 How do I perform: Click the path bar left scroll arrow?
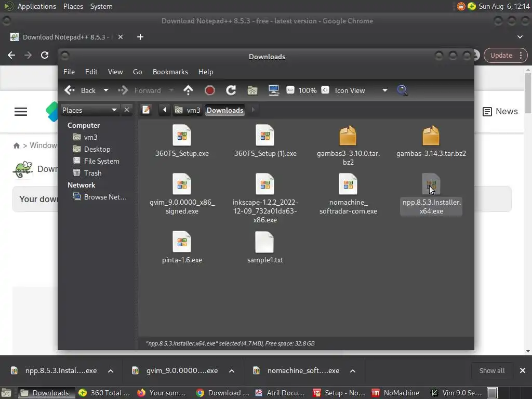[x=165, y=110]
